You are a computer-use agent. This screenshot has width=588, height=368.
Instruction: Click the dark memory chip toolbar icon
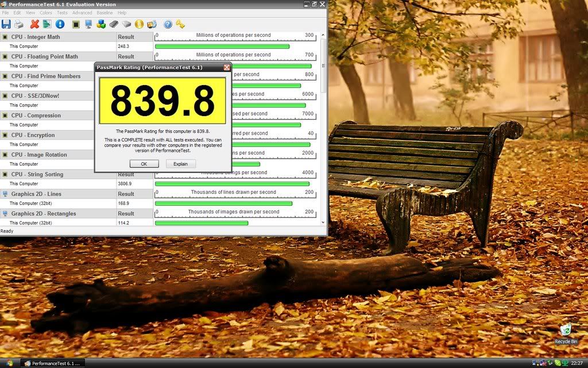click(114, 24)
